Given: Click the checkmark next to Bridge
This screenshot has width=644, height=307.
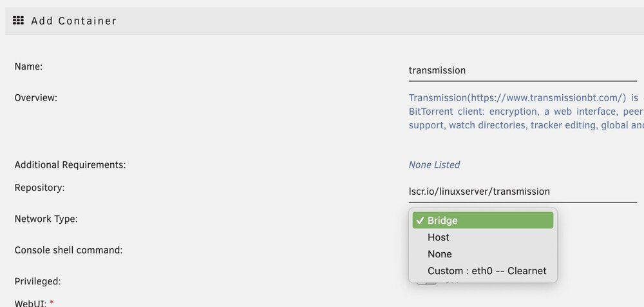Looking at the screenshot, I should (420, 221).
